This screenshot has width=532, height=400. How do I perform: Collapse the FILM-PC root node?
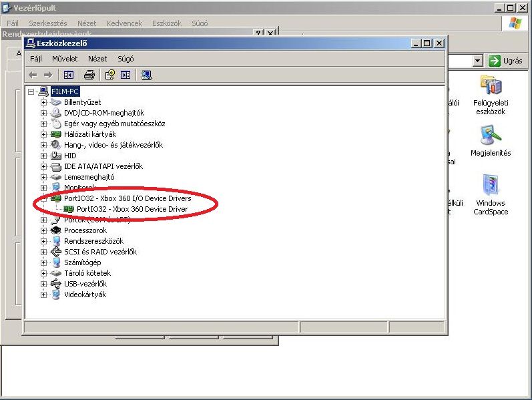31,91
